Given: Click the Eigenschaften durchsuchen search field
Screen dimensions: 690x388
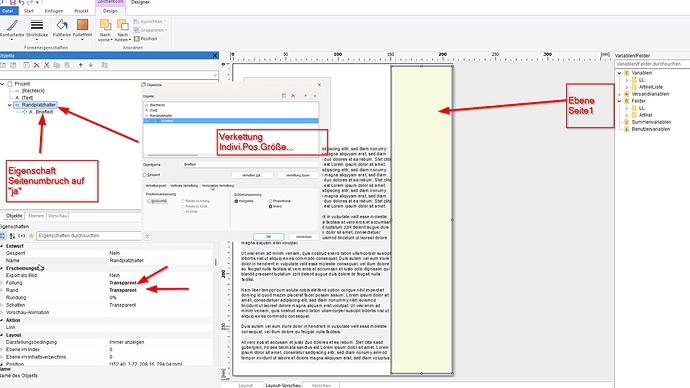Looking at the screenshot, I should point(88,236).
